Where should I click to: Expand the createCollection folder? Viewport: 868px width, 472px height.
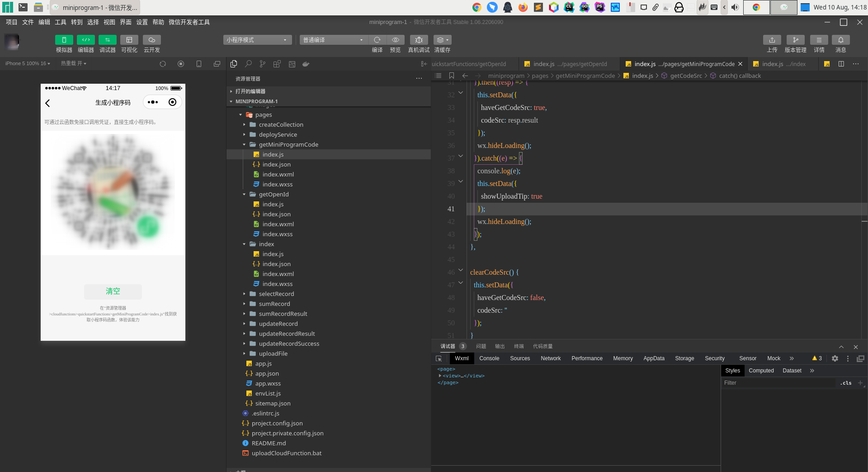tap(329, 124)
